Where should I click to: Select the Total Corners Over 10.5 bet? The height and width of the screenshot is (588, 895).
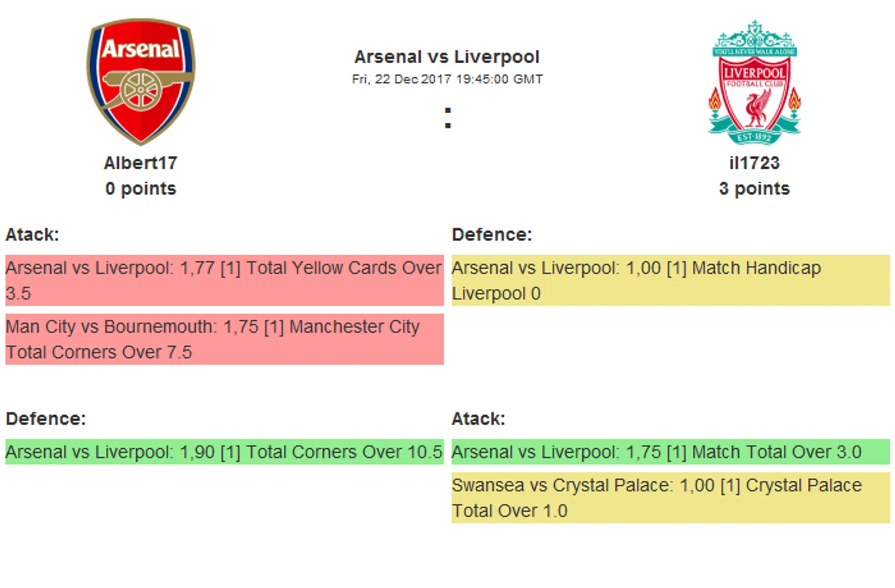pyautogui.click(x=224, y=452)
